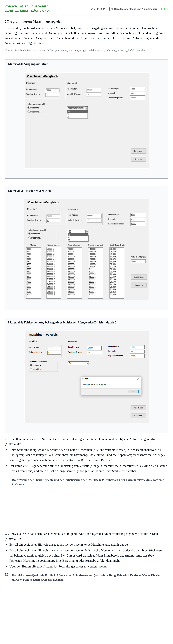Confirm the error dialog with OK
The image size is (173, 644).
pos(133,392)
